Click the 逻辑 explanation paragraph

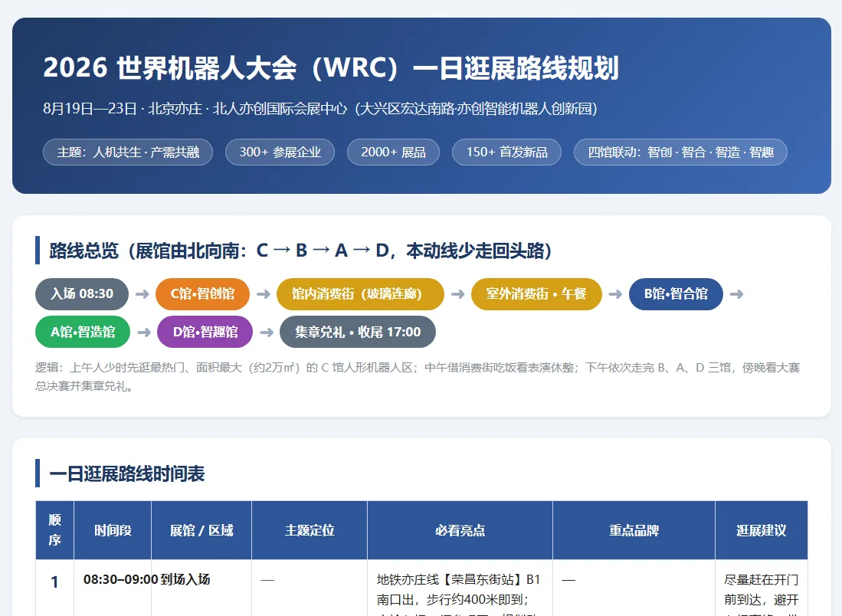[x=418, y=376]
